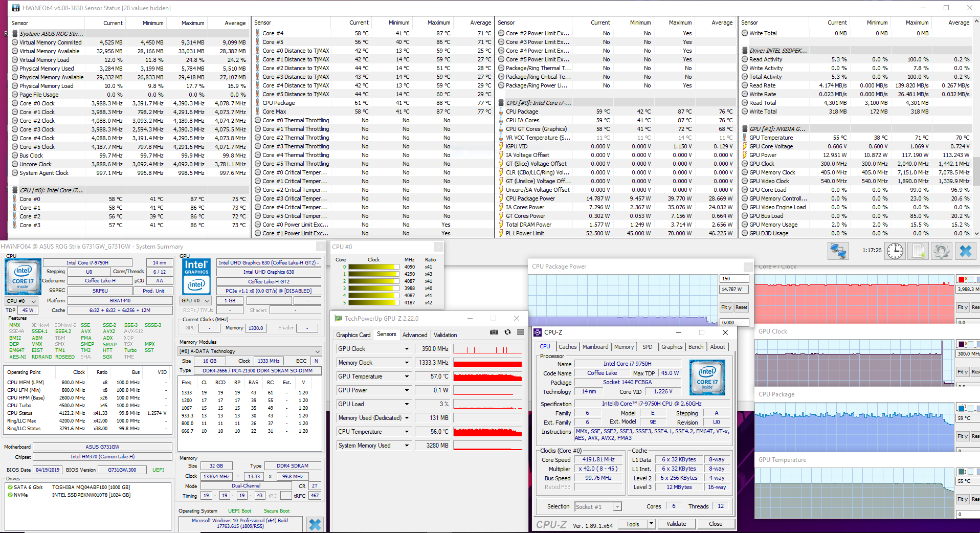Open the CPU-Z Tools dropdown arrow
Image resolution: width=980 pixels, height=533 pixels.
click(651, 524)
